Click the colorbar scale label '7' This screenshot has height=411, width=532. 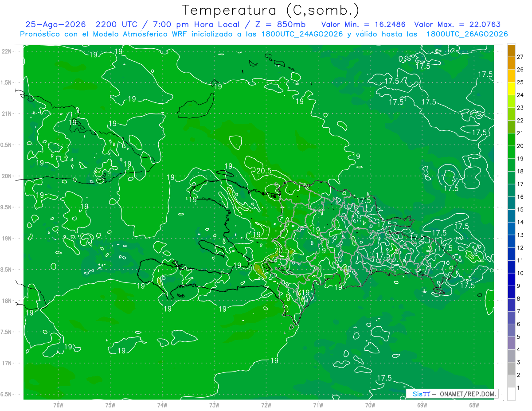tap(519, 311)
